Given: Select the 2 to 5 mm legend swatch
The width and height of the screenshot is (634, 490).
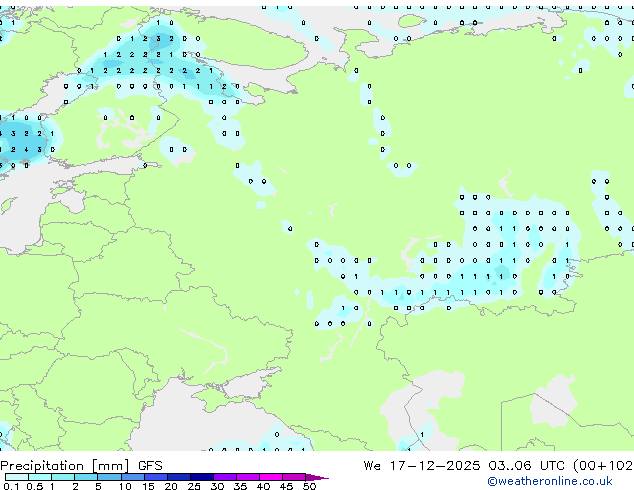Looking at the screenshot, I should coord(86,477).
